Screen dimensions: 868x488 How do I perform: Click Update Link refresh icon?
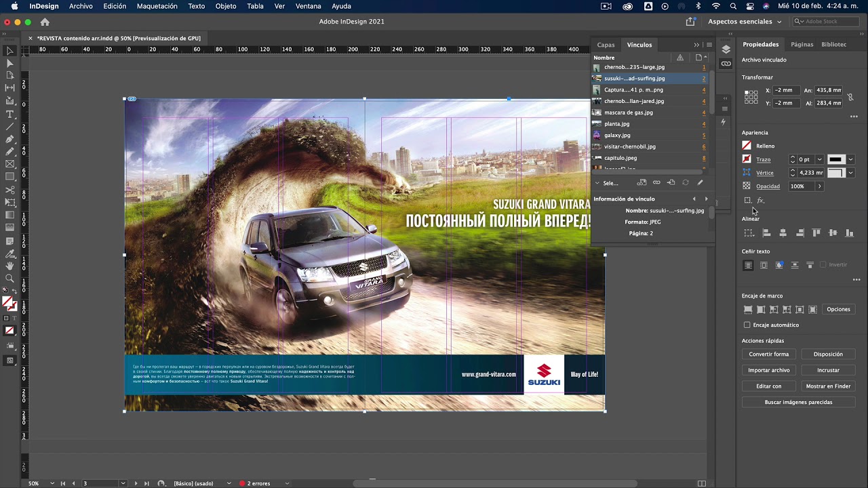pyautogui.click(x=686, y=182)
